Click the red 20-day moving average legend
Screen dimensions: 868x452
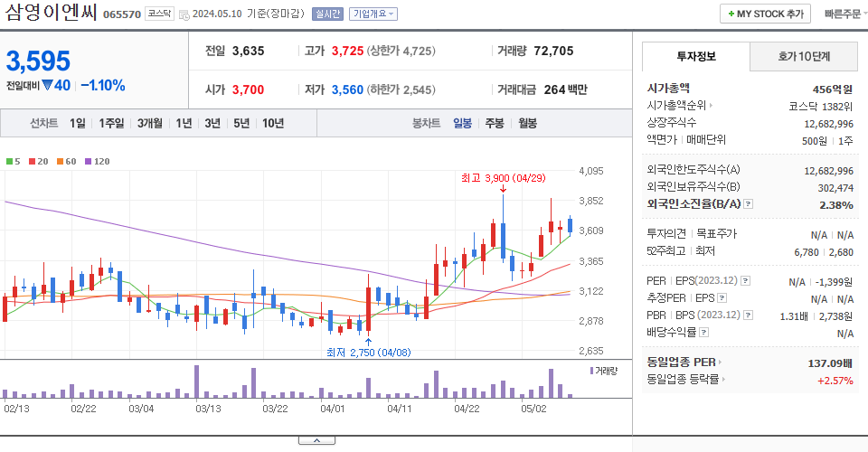(39, 162)
